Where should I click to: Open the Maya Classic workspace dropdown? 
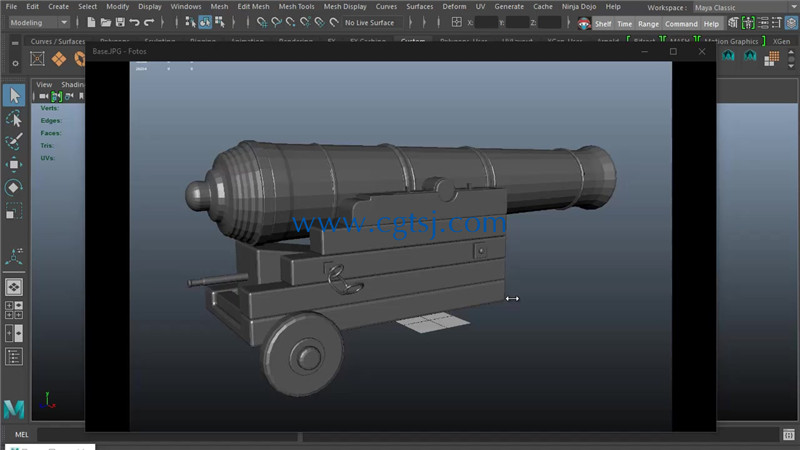click(745, 8)
